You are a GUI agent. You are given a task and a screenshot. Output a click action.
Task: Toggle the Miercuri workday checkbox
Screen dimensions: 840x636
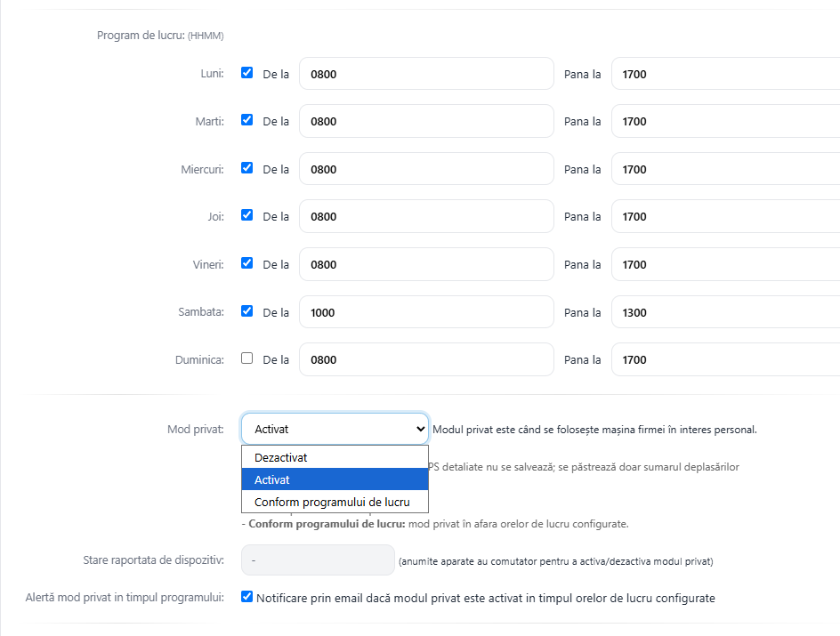click(247, 168)
